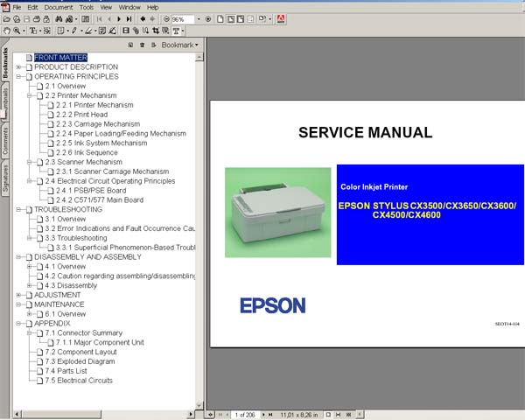Open the Document menu
Image resolution: width=525 pixels, height=420 pixels.
pyautogui.click(x=59, y=7)
